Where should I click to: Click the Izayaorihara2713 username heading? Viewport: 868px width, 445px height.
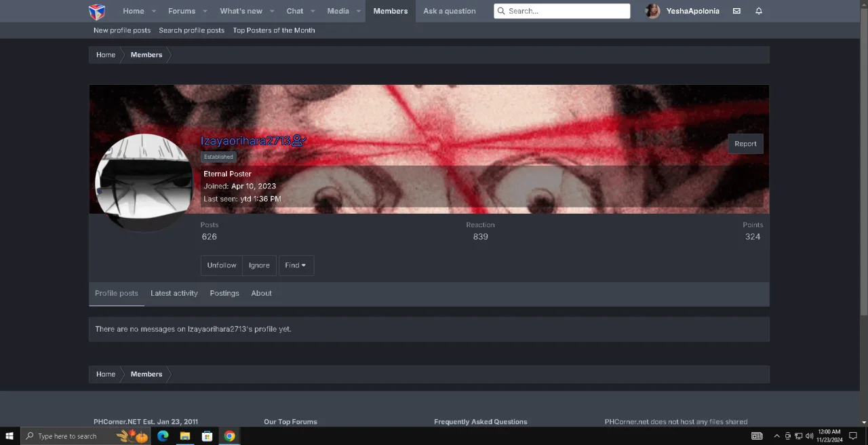(245, 140)
